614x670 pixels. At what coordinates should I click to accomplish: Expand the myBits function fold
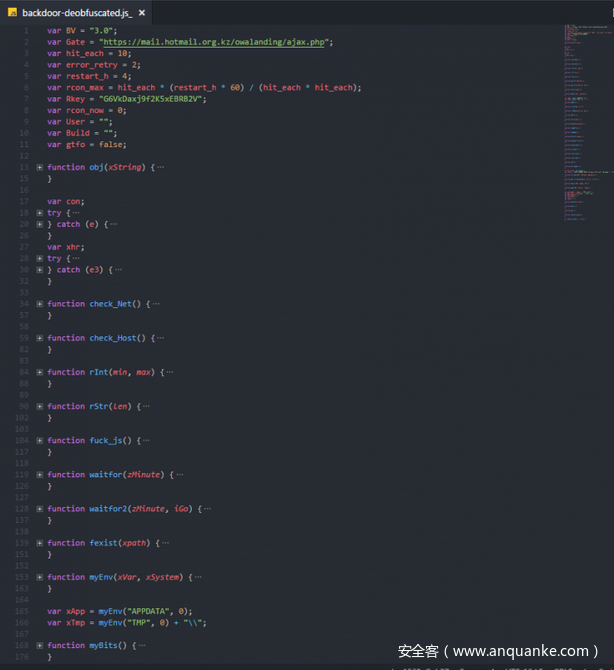(39, 646)
